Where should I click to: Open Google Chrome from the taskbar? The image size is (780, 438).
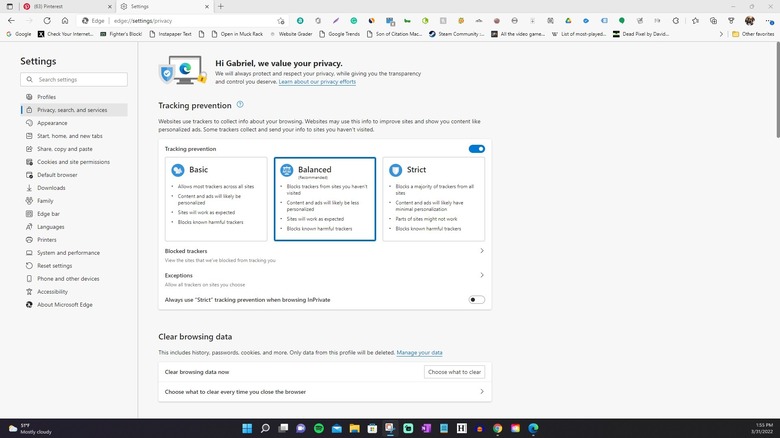pyautogui.click(x=497, y=428)
